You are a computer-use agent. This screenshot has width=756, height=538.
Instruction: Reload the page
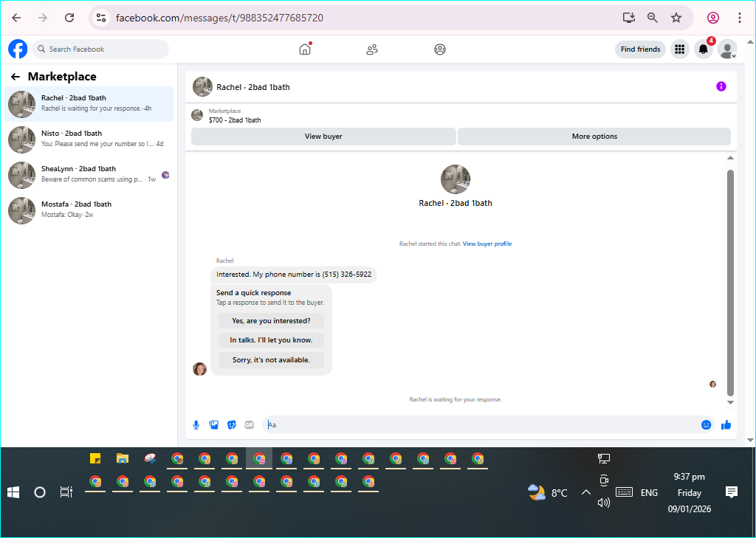69,18
